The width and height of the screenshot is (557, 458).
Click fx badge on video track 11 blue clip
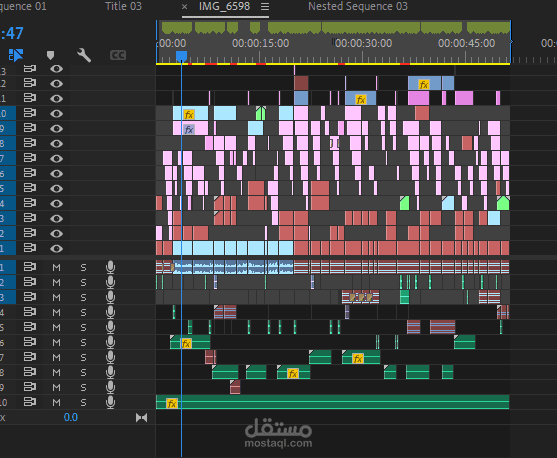[361, 99]
